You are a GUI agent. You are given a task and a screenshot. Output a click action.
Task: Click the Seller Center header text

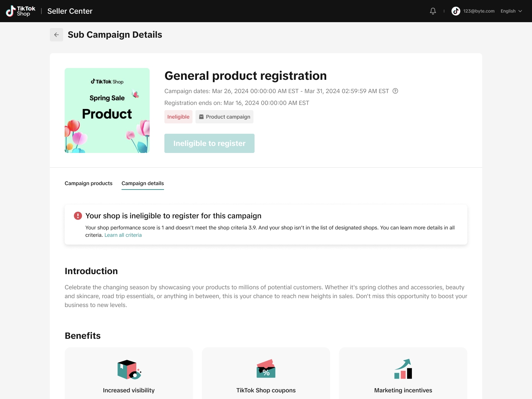(x=70, y=11)
